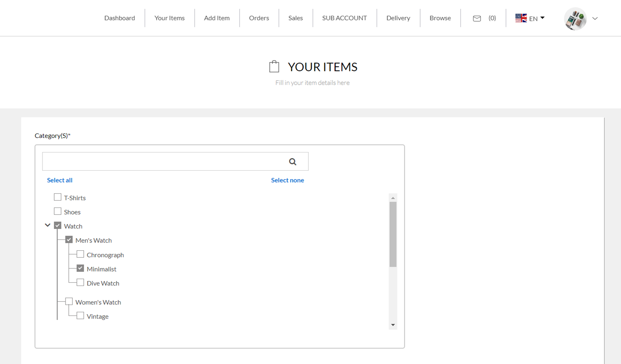The height and width of the screenshot is (364, 621).
Task: Open Add Item page
Action: pos(217,18)
